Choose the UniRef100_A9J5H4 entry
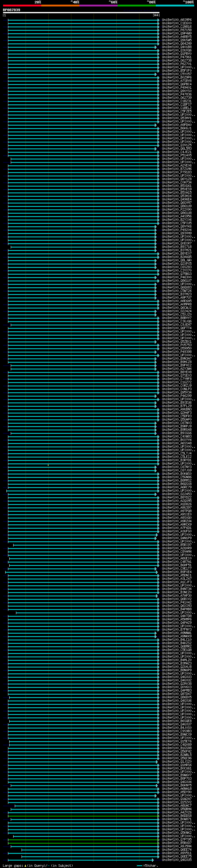The width and height of the screenshot is (197, 868). (177, 846)
